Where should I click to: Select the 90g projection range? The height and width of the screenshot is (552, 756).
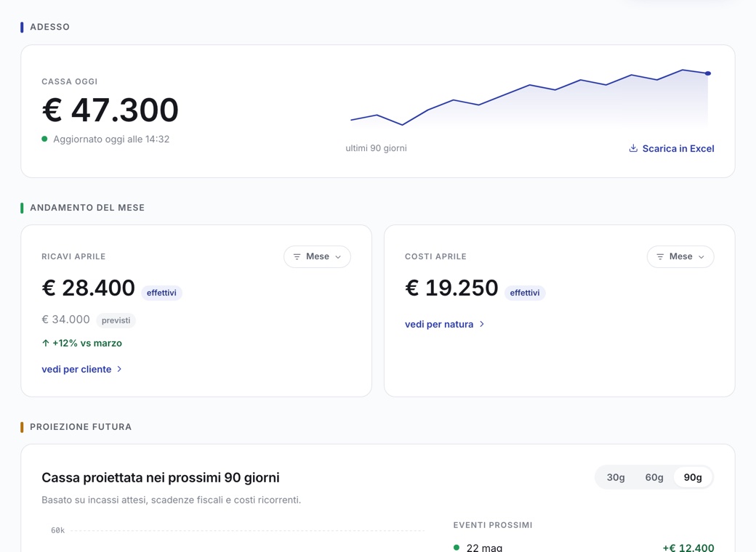pos(693,477)
